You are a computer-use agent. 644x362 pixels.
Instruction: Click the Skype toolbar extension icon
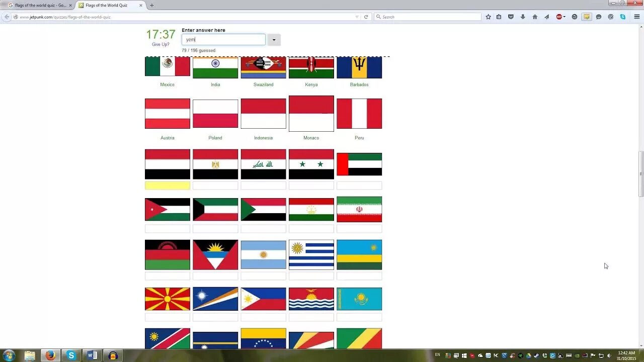(623, 17)
